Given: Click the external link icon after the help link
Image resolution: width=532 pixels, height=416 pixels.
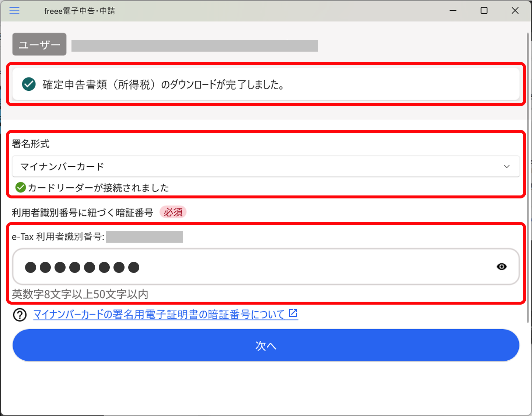Looking at the screenshot, I should (x=293, y=313).
